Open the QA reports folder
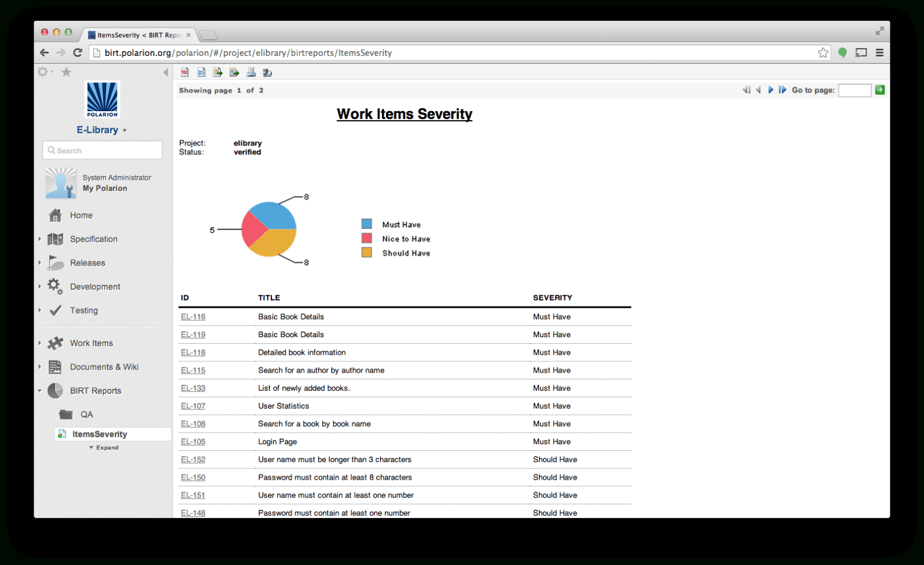 [87, 414]
